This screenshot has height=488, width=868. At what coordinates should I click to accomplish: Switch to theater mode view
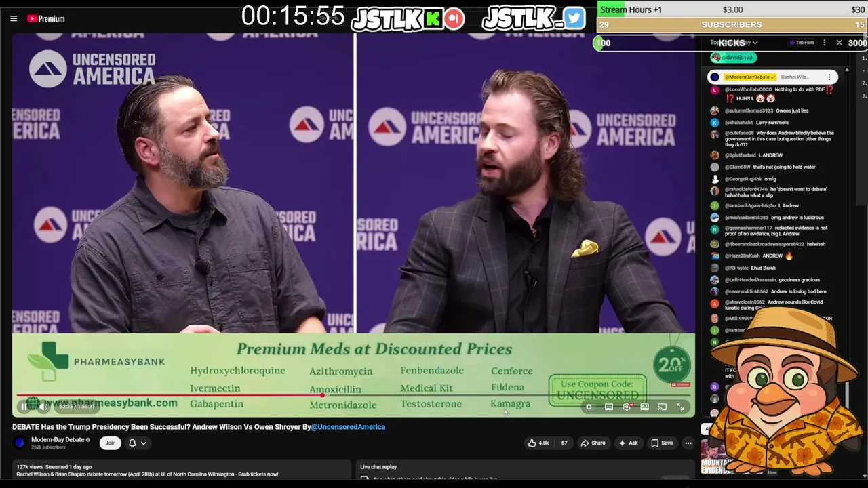(x=644, y=407)
